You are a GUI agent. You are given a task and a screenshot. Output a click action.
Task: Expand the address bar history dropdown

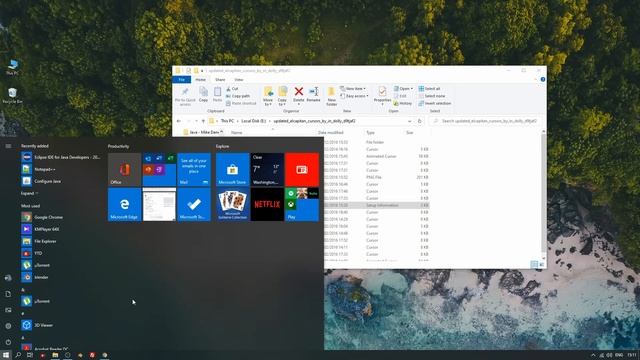coord(409,121)
